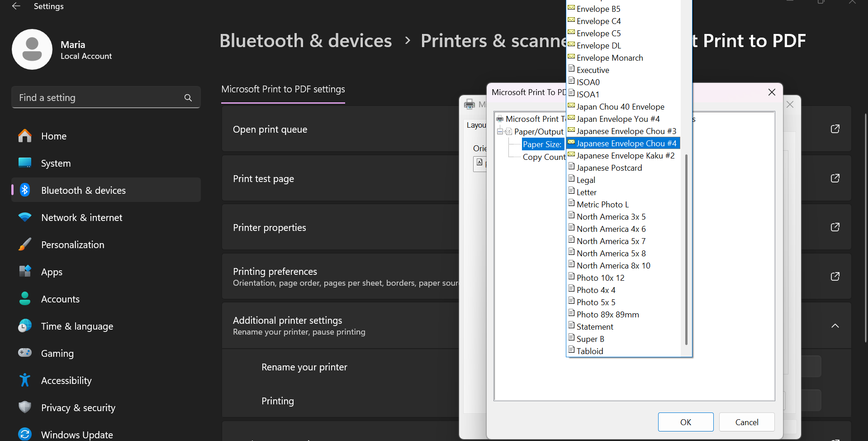Select Bluetooth & devices in sidebar
Screen dimensions: 868x441
pyautogui.click(x=106, y=190)
